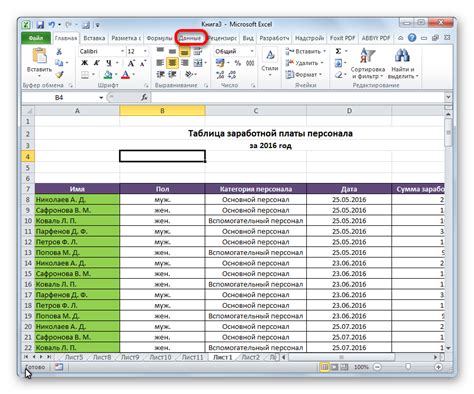Align cell text to the left
The height and width of the screenshot is (394, 474).
[160, 63]
